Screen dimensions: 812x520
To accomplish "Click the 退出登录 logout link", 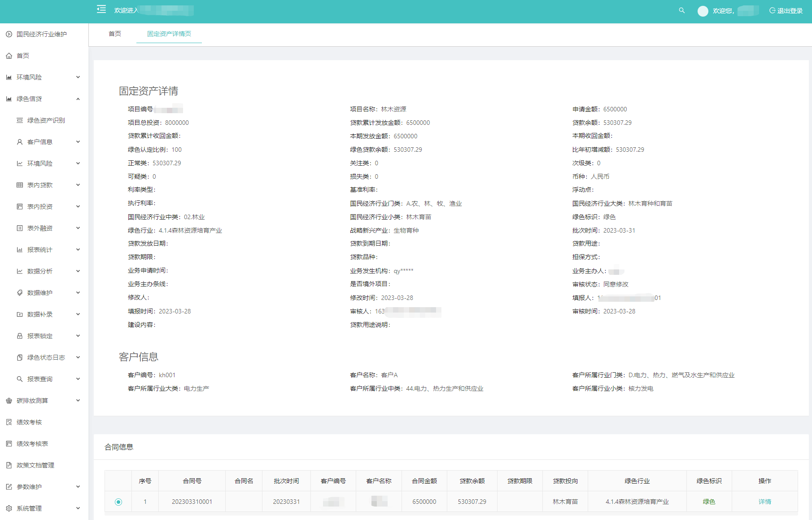I will click(x=786, y=11).
